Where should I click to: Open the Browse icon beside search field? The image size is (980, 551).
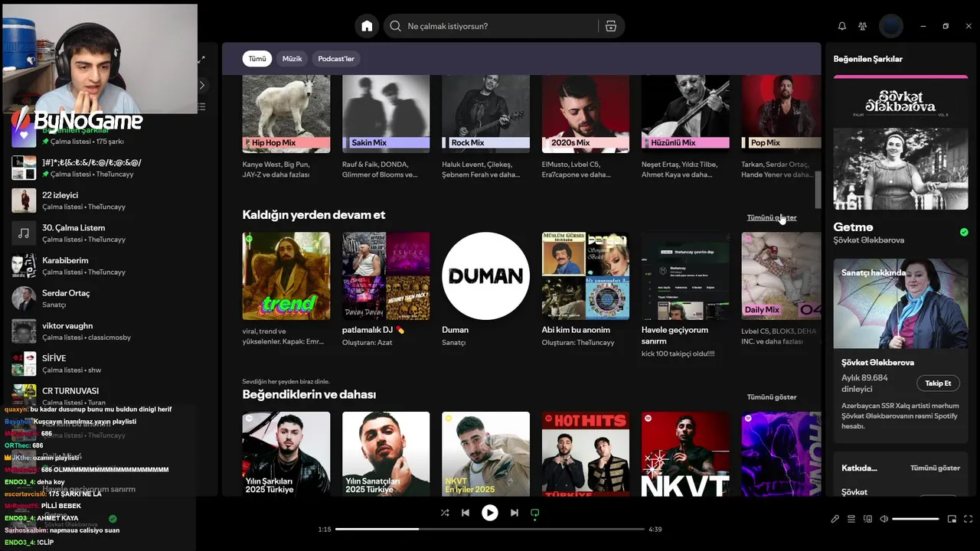[611, 26]
